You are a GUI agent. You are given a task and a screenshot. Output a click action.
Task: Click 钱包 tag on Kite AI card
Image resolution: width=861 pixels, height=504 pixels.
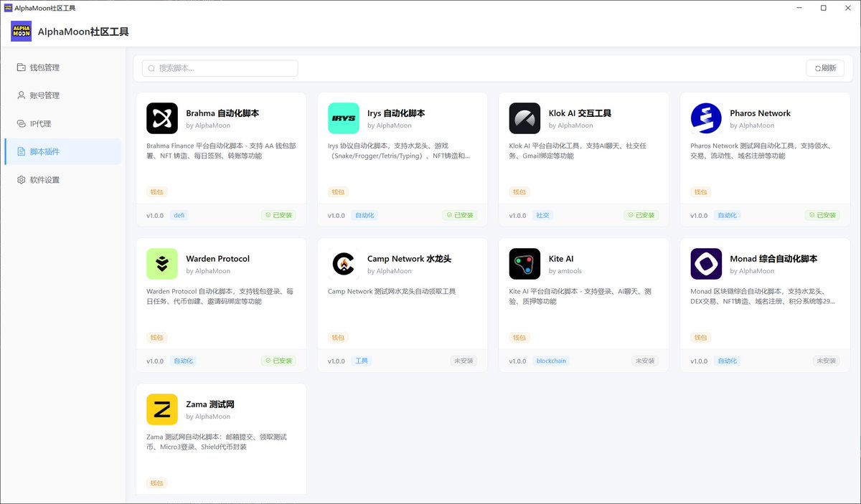tap(519, 338)
